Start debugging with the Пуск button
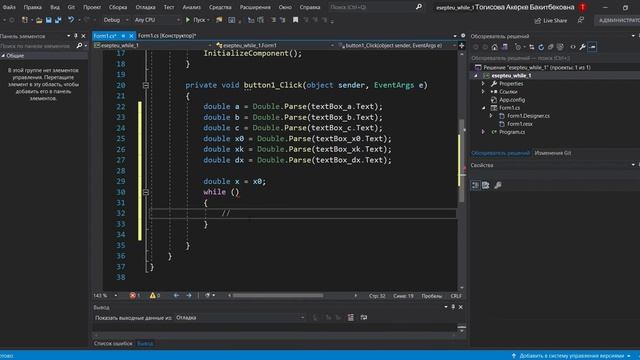This screenshot has height=360, width=640. coord(196,20)
